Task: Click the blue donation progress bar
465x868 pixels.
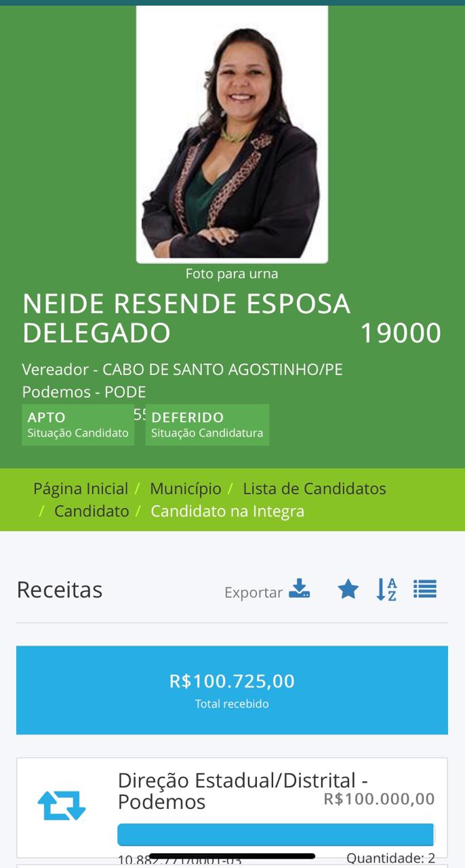Action: pyautogui.click(x=275, y=834)
